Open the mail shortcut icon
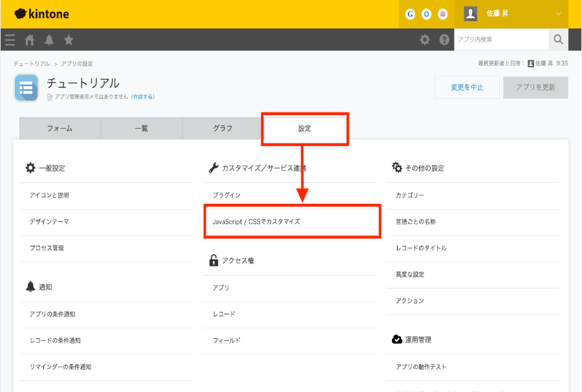 point(443,14)
